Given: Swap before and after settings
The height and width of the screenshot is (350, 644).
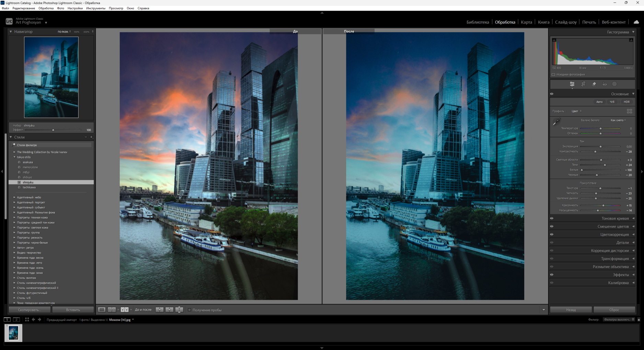Looking at the screenshot, I should [179, 310].
